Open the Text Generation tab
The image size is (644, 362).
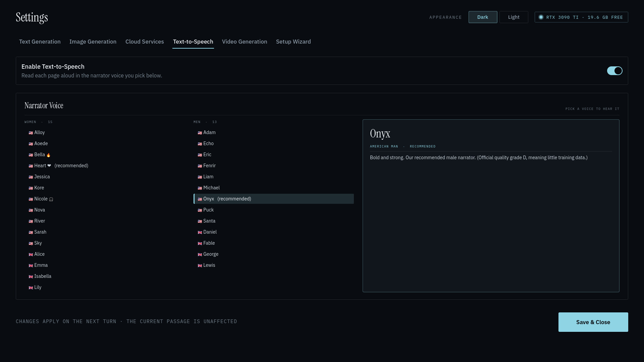(40, 42)
